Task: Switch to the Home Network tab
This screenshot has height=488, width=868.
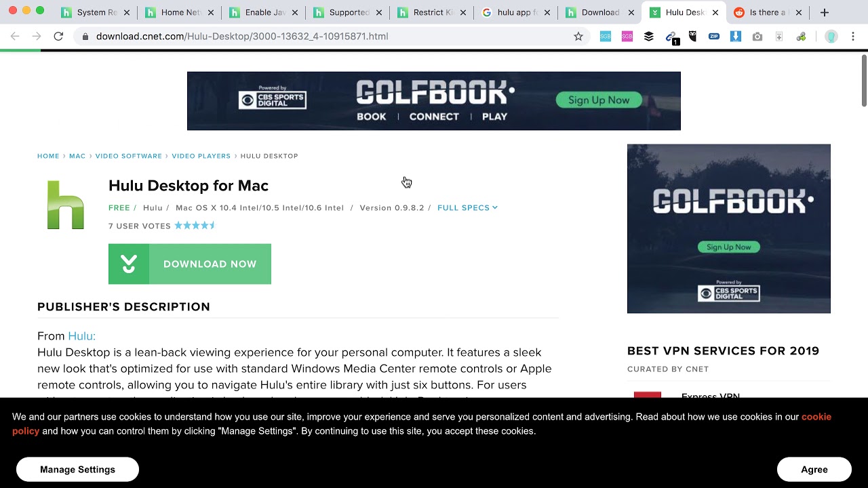Action: 172,12
